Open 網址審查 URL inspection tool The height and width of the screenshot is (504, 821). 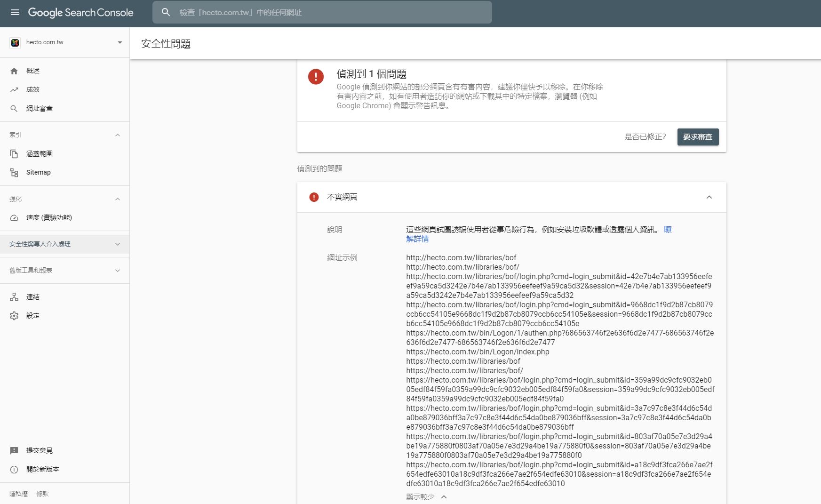click(x=40, y=108)
